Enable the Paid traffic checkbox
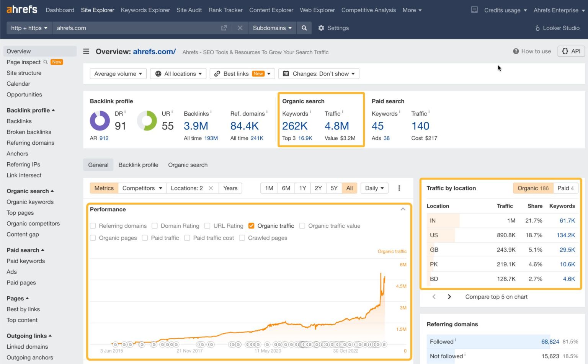Screen dimensions: 588x364 (x=145, y=238)
